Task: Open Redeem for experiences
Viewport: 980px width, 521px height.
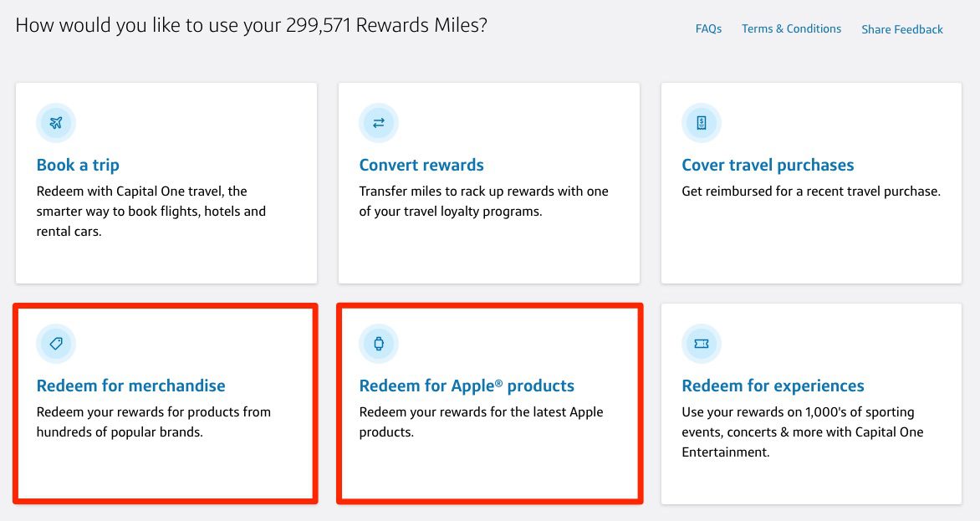Action: click(773, 386)
